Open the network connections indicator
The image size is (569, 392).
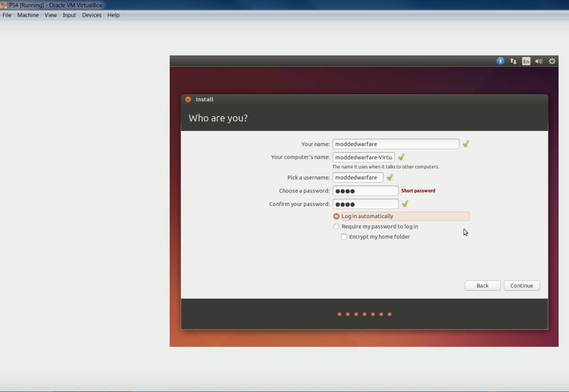click(x=513, y=61)
